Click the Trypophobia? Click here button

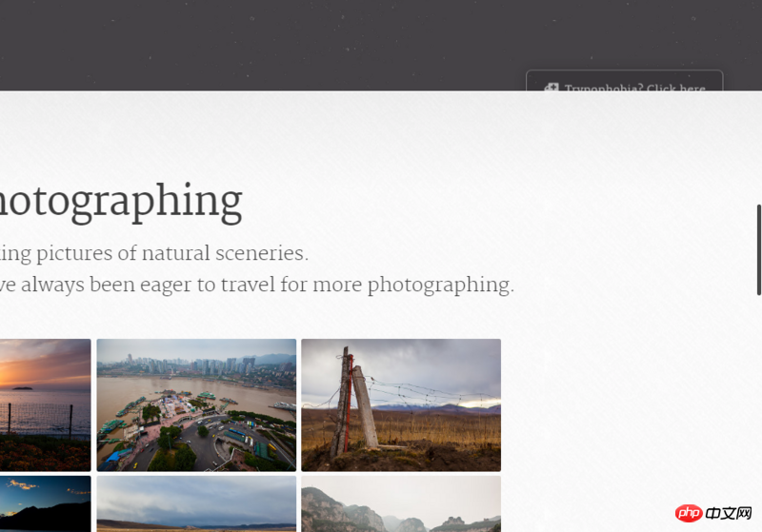(x=625, y=81)
